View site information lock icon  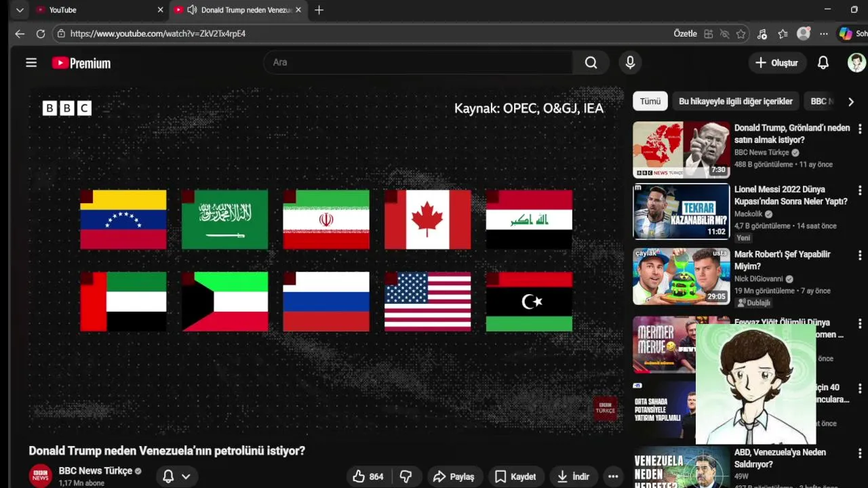(x=61, y=33)
